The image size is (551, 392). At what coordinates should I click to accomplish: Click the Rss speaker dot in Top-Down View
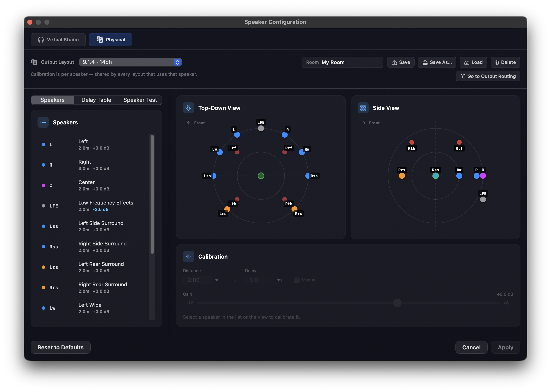pyautogui.click(x=308, y=176)
